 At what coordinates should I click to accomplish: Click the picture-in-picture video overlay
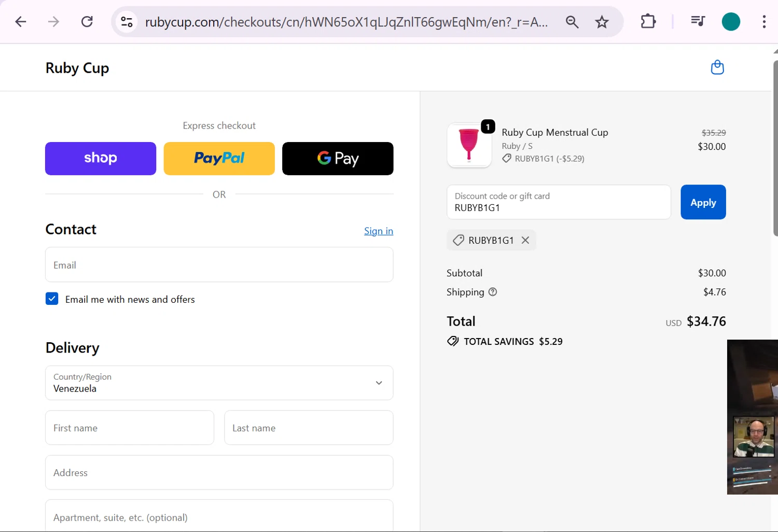(753, 417)
